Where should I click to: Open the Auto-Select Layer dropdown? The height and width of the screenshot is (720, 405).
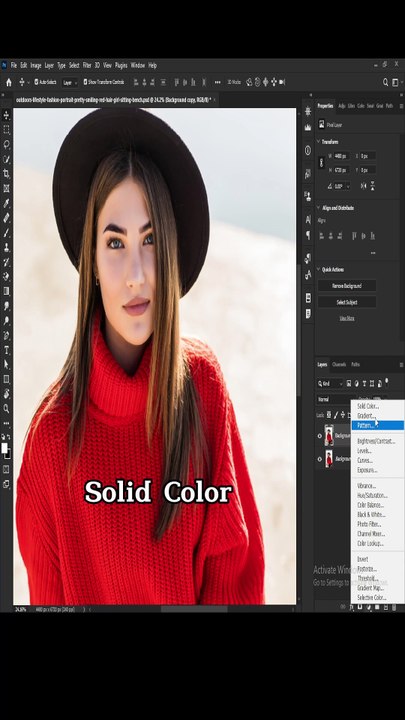[x=69, y=82]
